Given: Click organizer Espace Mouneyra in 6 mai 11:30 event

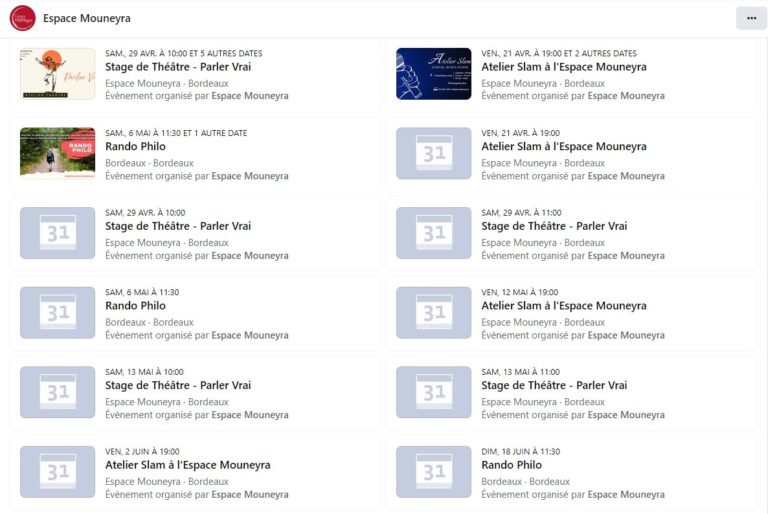Looking at the screenshot, I should 250,335.
